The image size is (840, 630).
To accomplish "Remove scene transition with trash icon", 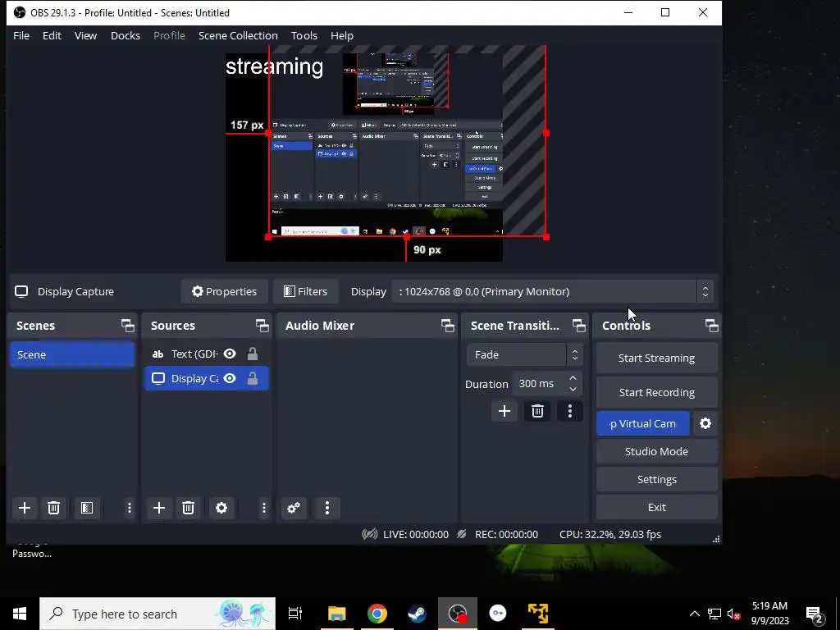I will 537,411.
